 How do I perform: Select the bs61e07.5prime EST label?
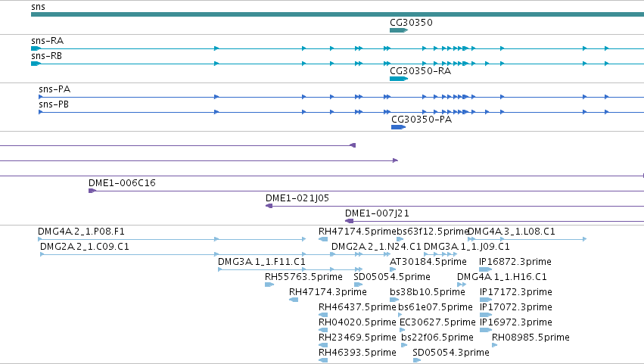[x=435, y=307]
